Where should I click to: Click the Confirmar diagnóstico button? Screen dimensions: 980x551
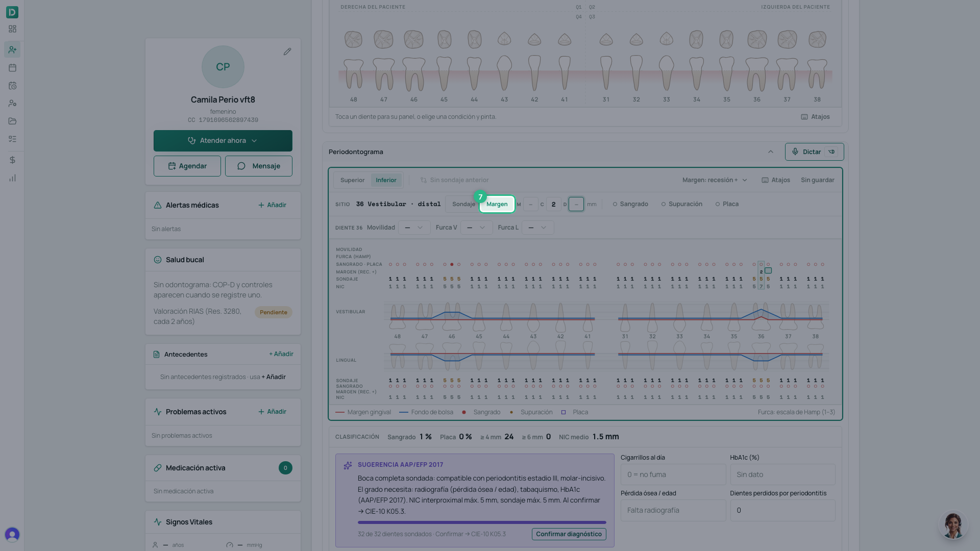569,534
